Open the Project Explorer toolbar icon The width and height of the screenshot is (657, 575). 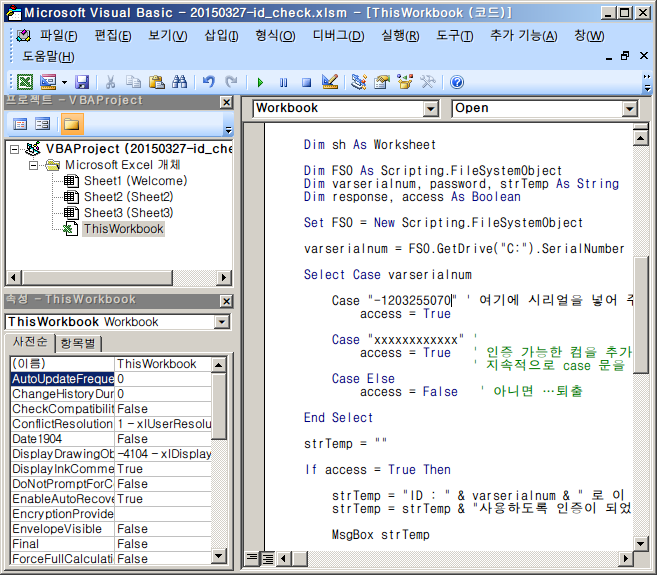tap(359, 82)
